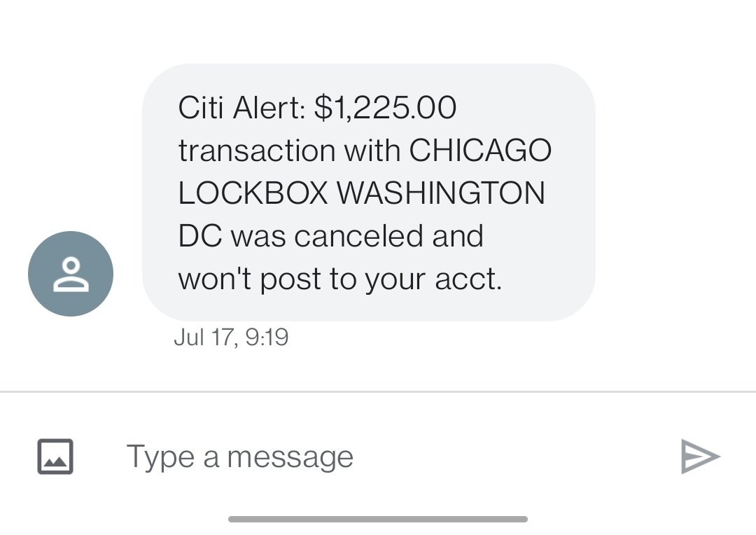
Task: Click the 'DC' text in message
Action: point(200,236)
